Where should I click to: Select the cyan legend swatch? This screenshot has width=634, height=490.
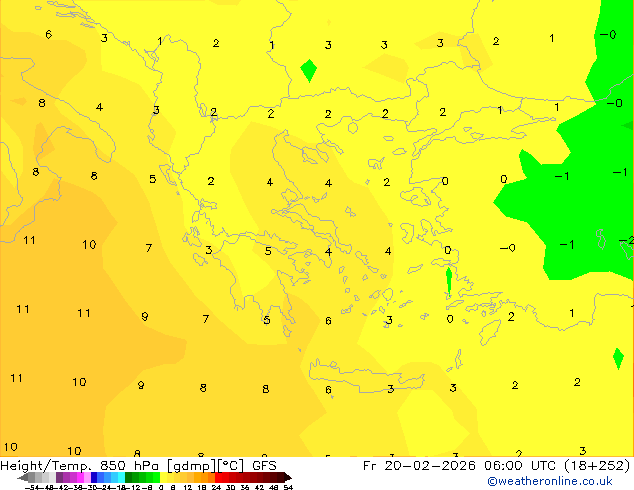coord(121,477)
